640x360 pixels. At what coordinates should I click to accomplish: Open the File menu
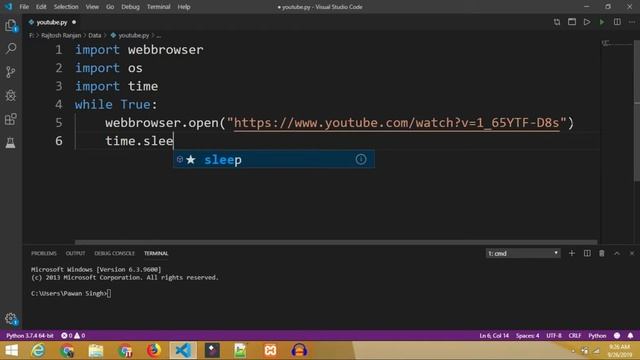(x=24, y=7)
